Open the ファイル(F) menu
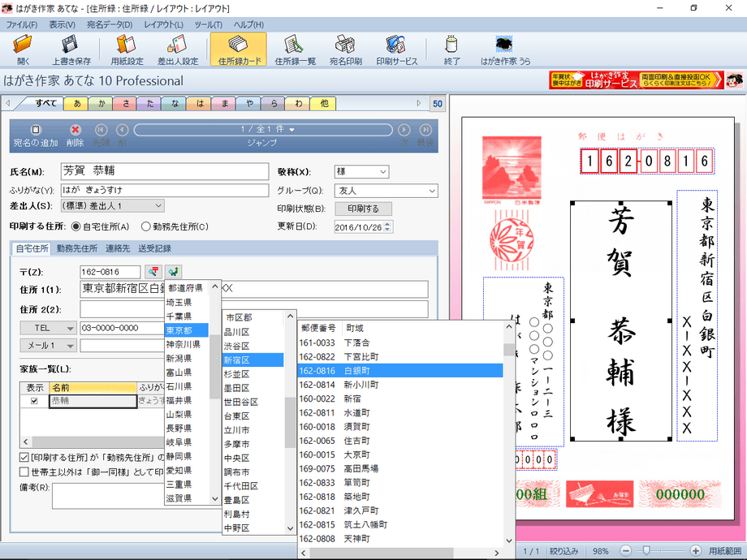 tap(21, 25)
